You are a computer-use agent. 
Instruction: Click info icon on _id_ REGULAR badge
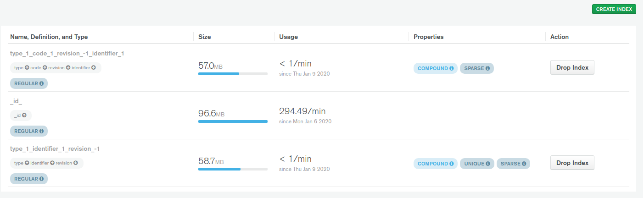pyautogui.click(x=41, y=131)
